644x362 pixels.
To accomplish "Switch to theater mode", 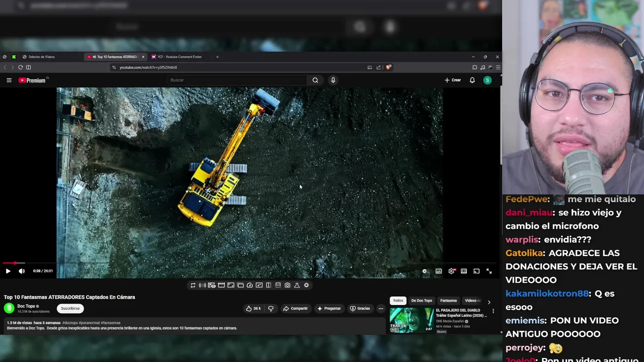I will (464, 271).
